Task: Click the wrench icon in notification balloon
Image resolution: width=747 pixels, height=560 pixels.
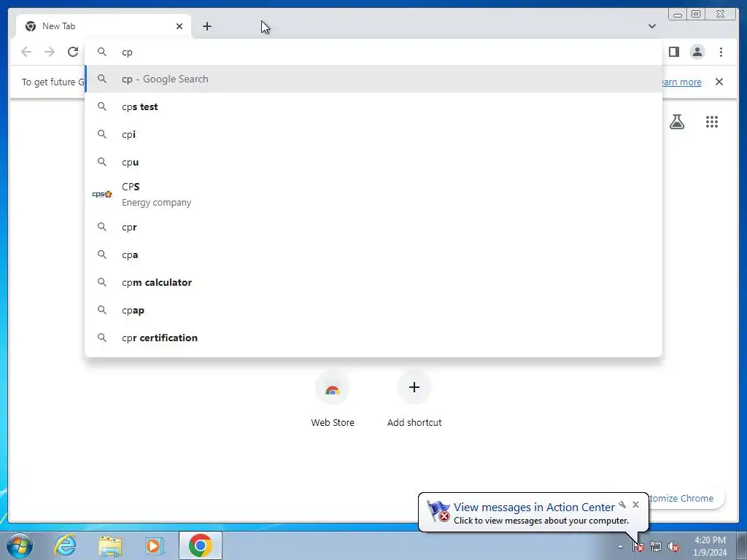Action: click(x=622, y=505)
